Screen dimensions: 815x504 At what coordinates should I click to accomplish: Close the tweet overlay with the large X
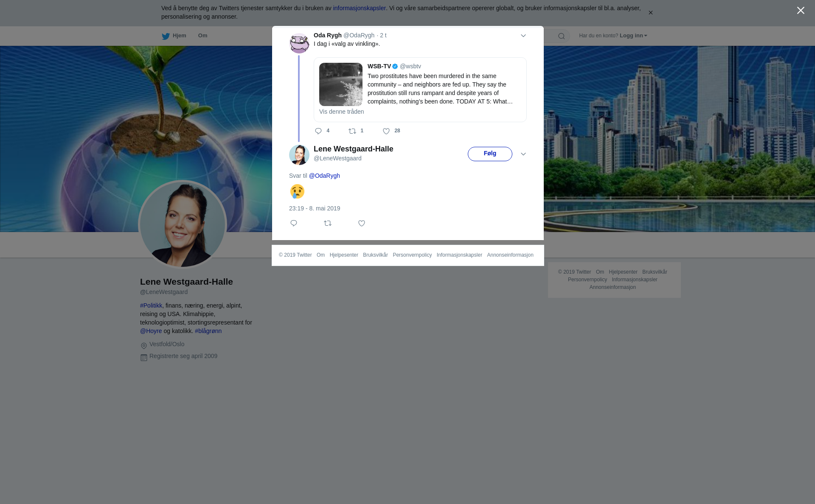801,11
